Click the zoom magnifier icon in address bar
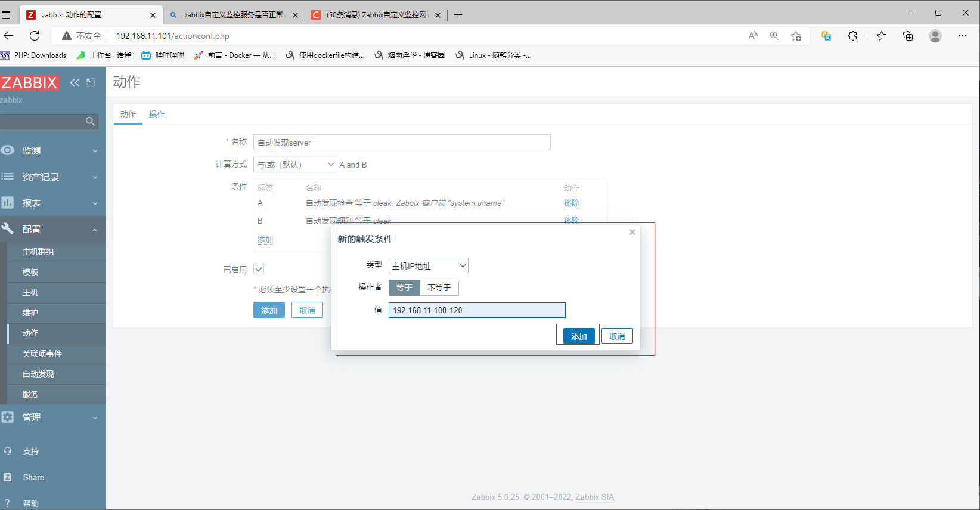The width and height of the screenshot is (980, 510). click(x=774, y=36)
